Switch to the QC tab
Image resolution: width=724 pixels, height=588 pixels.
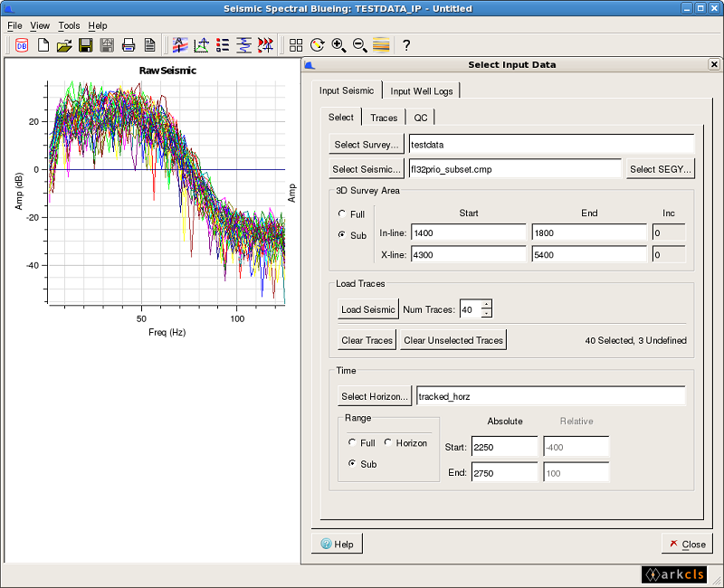[x=420, y=117]
